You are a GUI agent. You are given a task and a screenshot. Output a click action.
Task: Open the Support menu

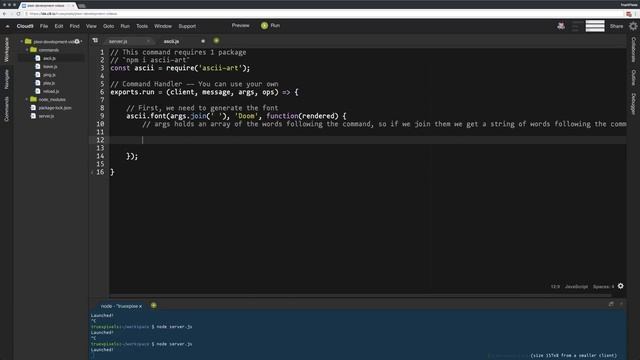tap(187, 26)
